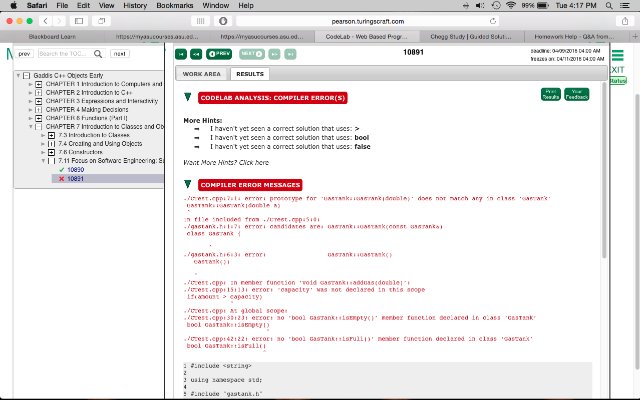The image size is (640, 400).
Task: Open exercise 10890 with green checkmark
Action: coord(76,170)
